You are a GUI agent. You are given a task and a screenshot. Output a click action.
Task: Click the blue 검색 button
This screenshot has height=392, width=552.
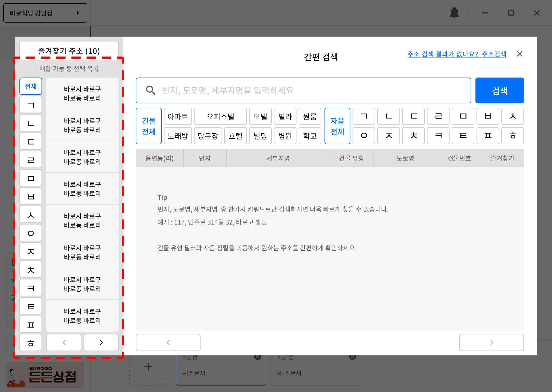pos(499,90)
